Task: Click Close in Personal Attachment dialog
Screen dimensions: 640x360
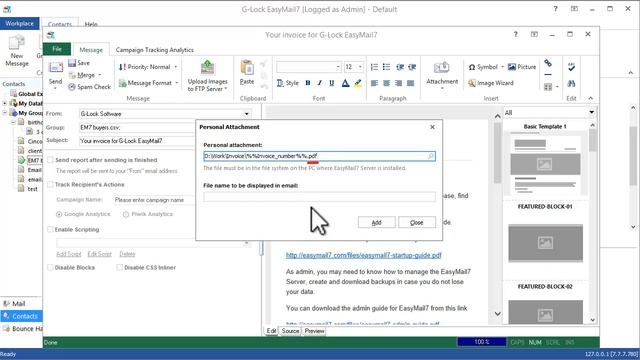Action: (x=417, y=222)
